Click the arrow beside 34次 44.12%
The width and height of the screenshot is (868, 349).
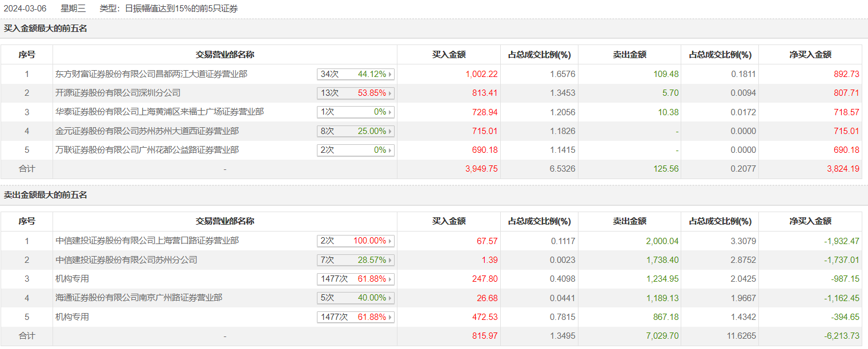(x=391, y=74)
